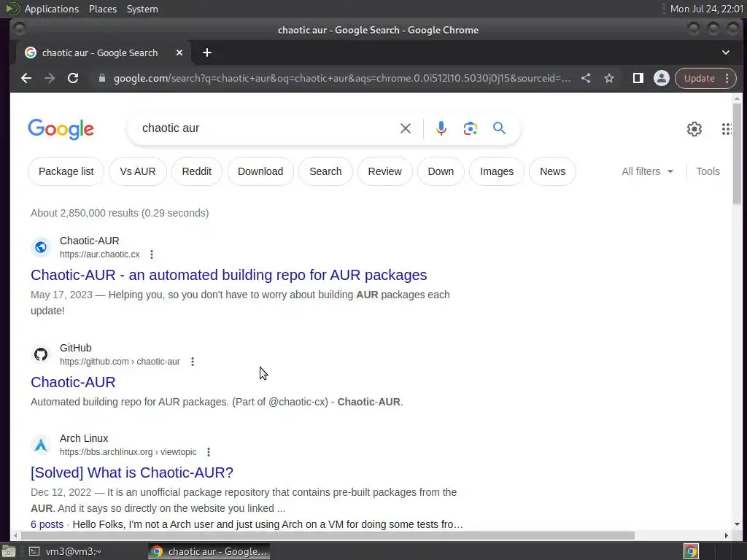The image size is (747, 560).
Task: Open a new tab
Action: pyautogui.click(x=206, y=52)
